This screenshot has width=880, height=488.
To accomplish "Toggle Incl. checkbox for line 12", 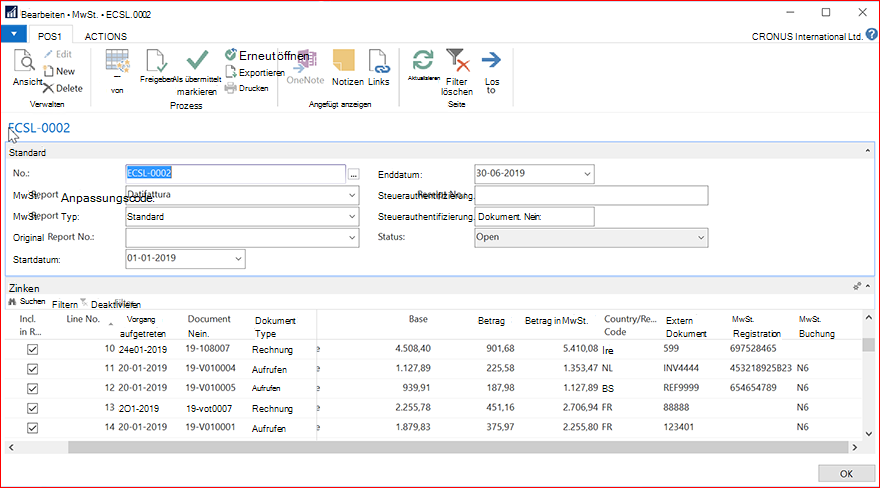I will pos(33,389).
